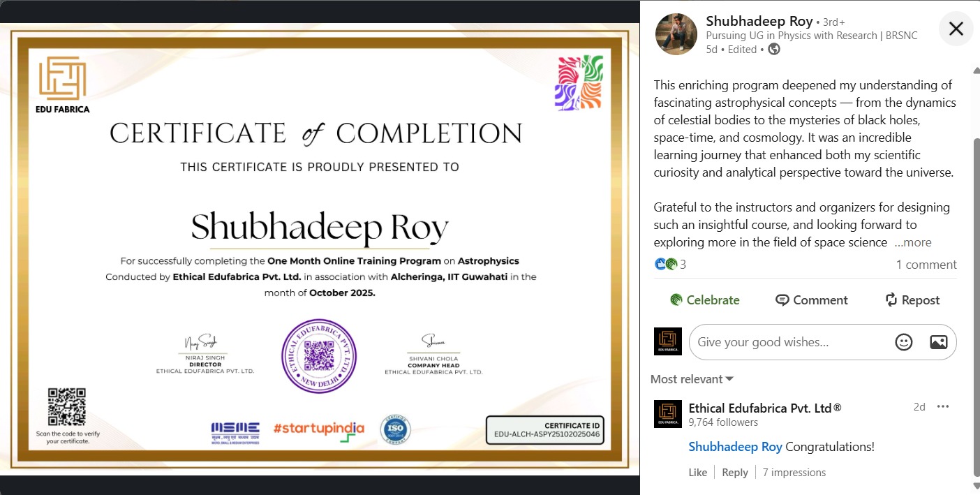Viewport: 980px width, 495px height.
Task: Click the '5d • Edited' timestamp
Action: point(732,50)
